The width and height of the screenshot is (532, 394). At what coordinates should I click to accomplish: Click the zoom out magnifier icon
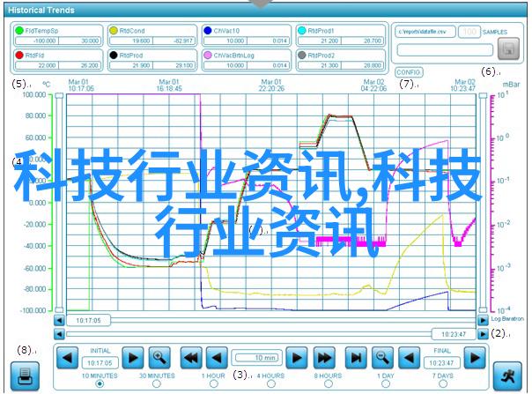click(382, 358)
